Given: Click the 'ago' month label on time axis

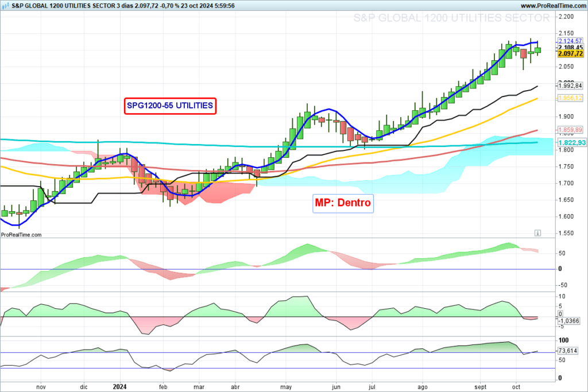Looking at the screenshot, I should pos(423,387).
